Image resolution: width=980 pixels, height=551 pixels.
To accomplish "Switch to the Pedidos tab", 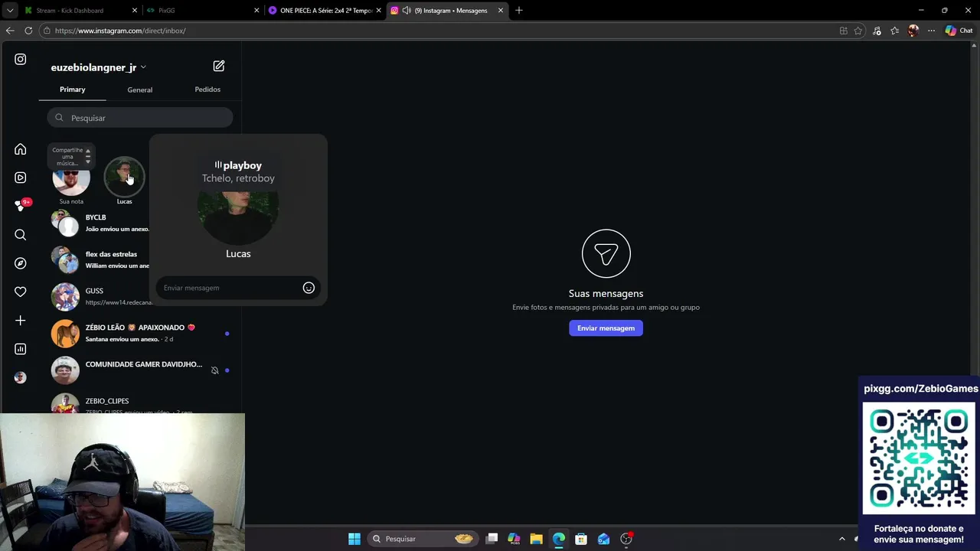I will click(x=207, y=90).
